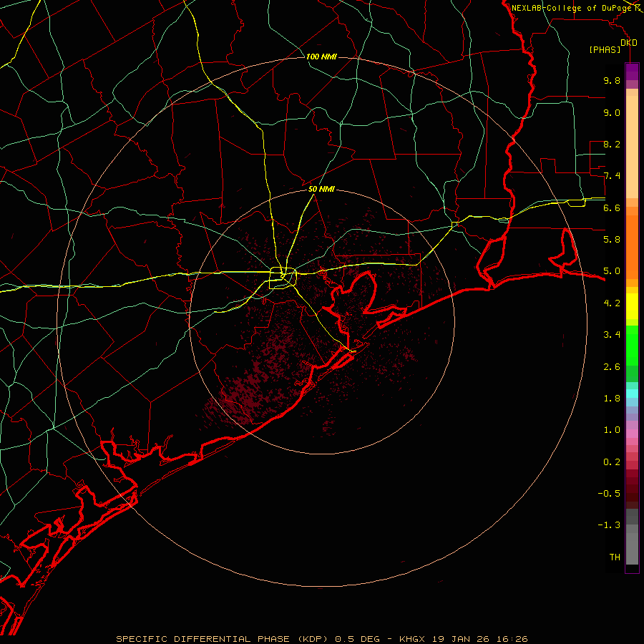Image resolution: width=644 pixels, height=644 pixels.
Task: Click the 1.0 color scale value
Action: [x=612, y=431]
